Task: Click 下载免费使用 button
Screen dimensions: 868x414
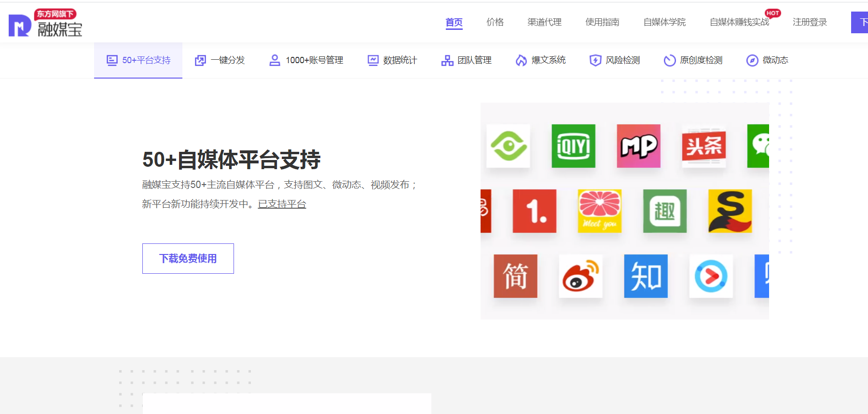Action: (188, 258)
